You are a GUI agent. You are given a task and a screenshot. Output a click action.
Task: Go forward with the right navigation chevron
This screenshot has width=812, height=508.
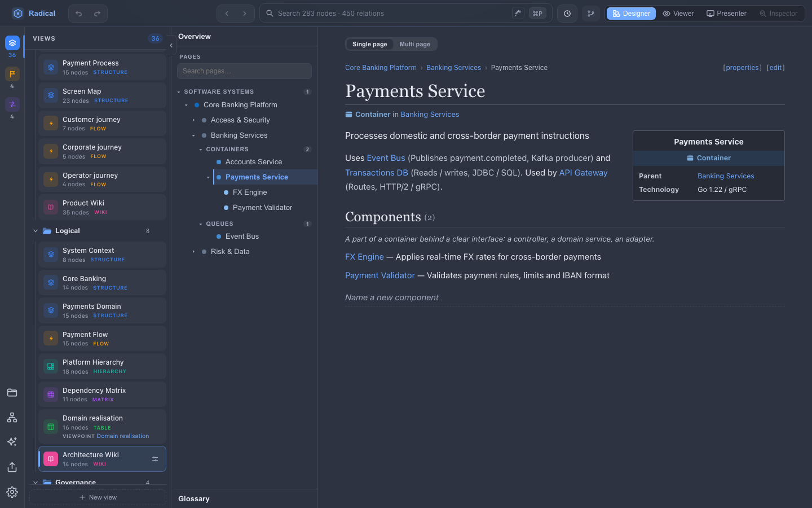245,14
